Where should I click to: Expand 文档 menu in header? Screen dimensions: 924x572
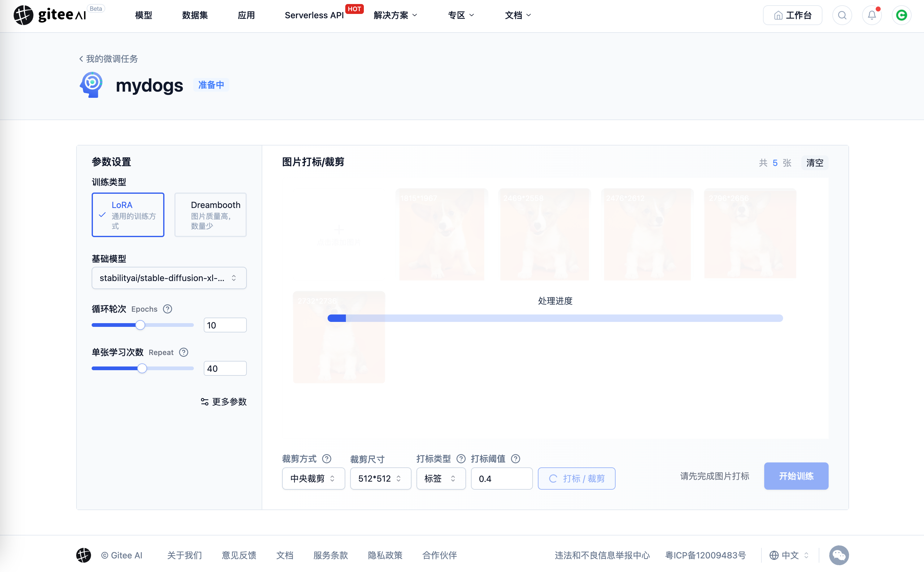click(x=518, y=15)
